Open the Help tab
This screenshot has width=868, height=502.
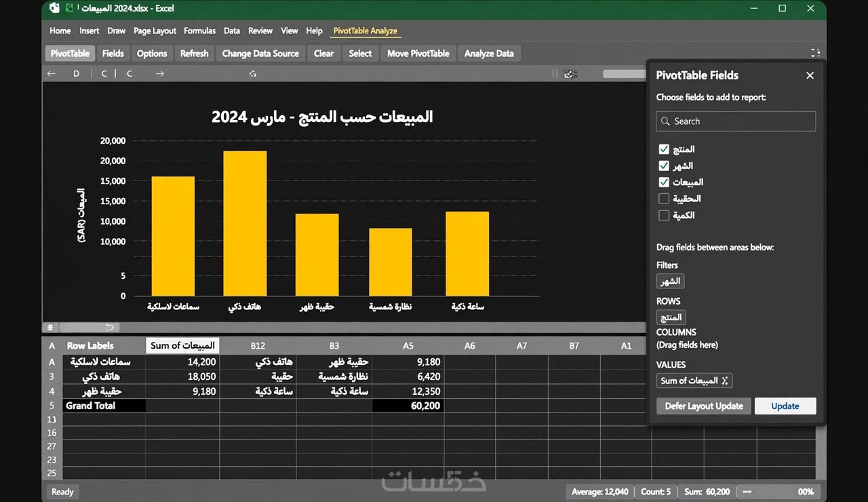point(314,31)
